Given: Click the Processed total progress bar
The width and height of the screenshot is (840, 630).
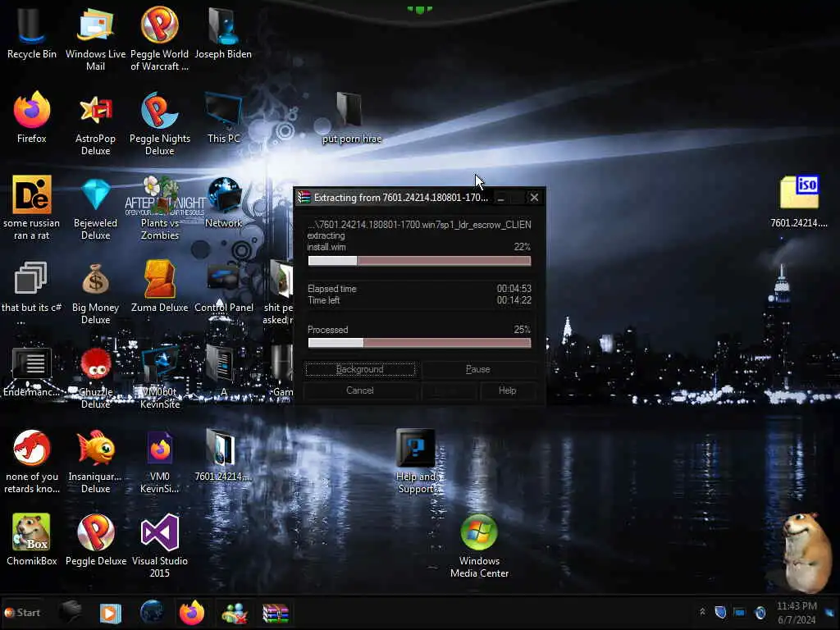Looking at the screenshot, I should [x=419, y=343].
